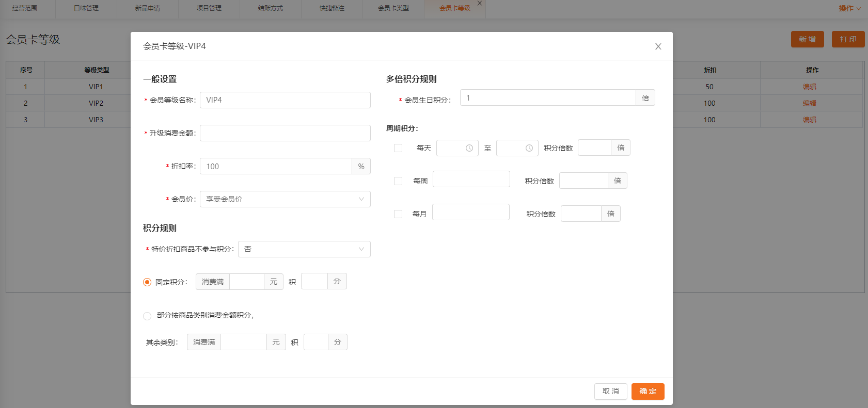
Task: Enable the 每月 cycle points checkbox
Action: pyautogui.click(x=398, y=214)
